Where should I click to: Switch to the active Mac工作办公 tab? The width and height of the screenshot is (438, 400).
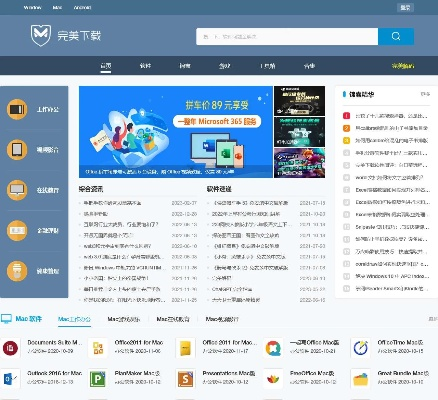point(74,319)
